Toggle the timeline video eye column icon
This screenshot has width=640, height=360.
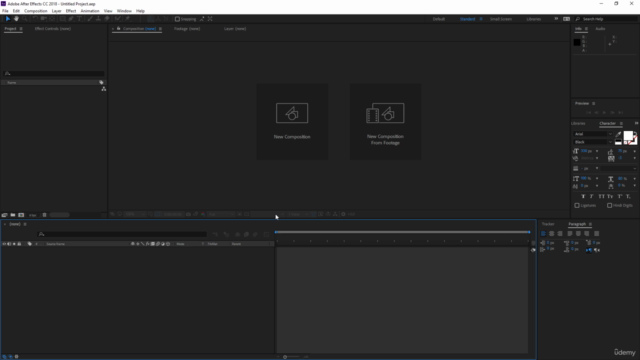pyautogui.click(x=4, y=244)
